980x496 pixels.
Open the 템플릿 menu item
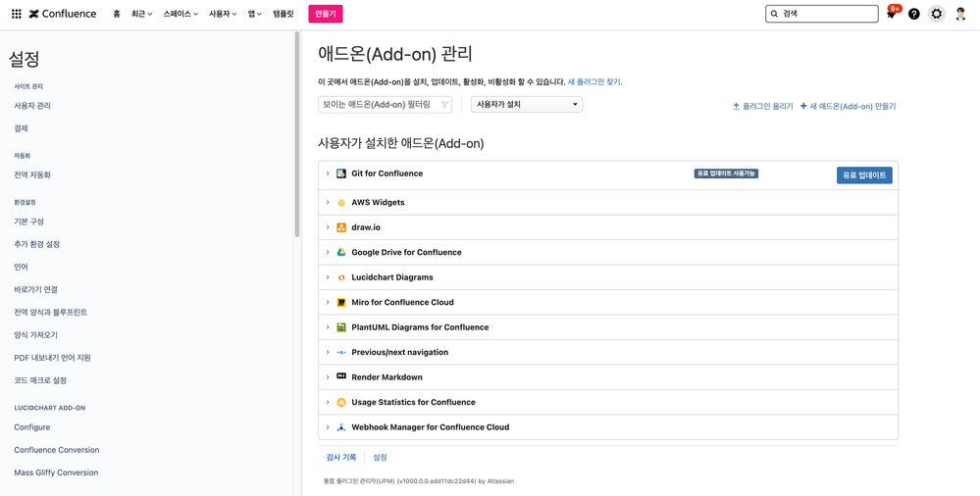pos(284,14)
